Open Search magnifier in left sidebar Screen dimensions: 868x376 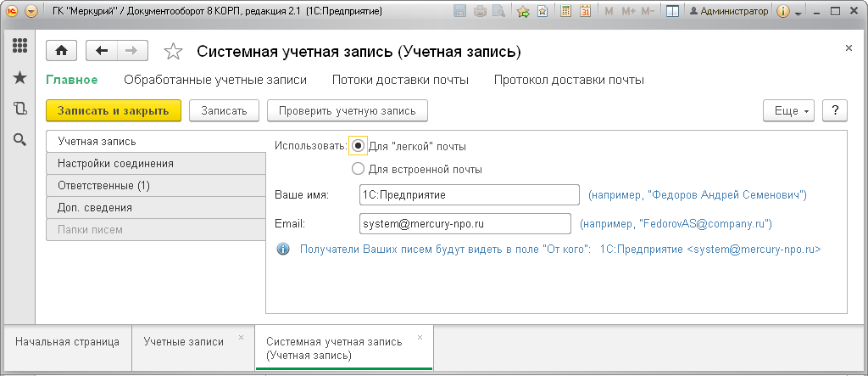[20, 140]
